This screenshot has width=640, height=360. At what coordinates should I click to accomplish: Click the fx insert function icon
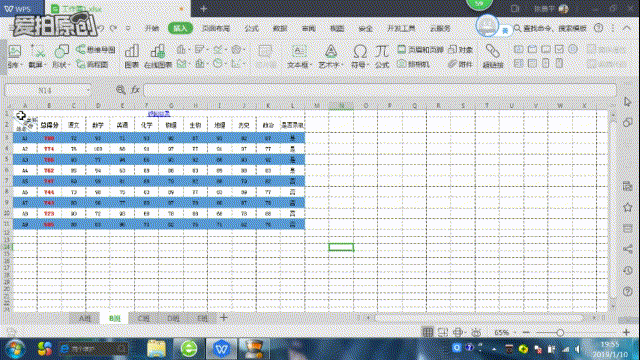[135, 90]
